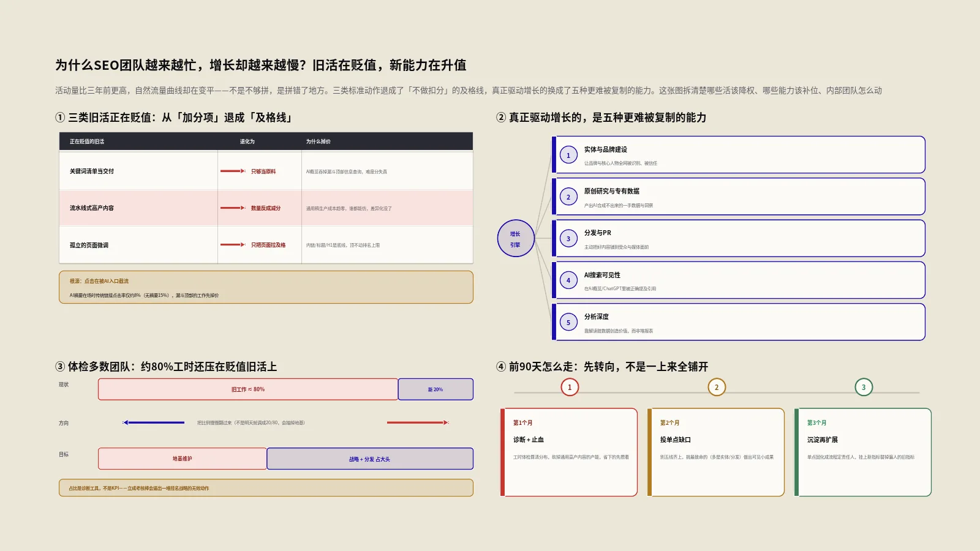Screen dimensions: 980x551
Task: Click the 旧工作 ≈ 80% bar
Action: pos(248,389)
